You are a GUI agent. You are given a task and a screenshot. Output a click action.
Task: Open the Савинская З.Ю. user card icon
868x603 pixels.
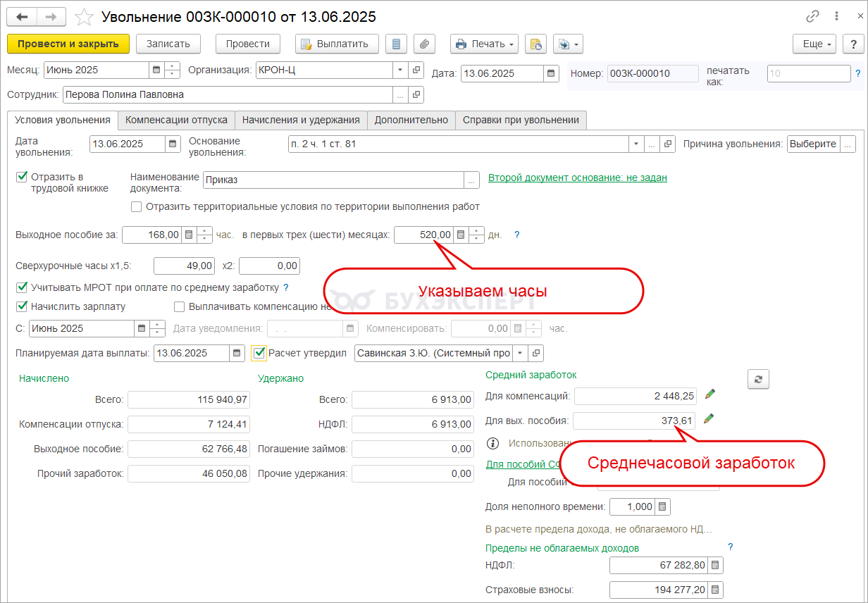536,353
